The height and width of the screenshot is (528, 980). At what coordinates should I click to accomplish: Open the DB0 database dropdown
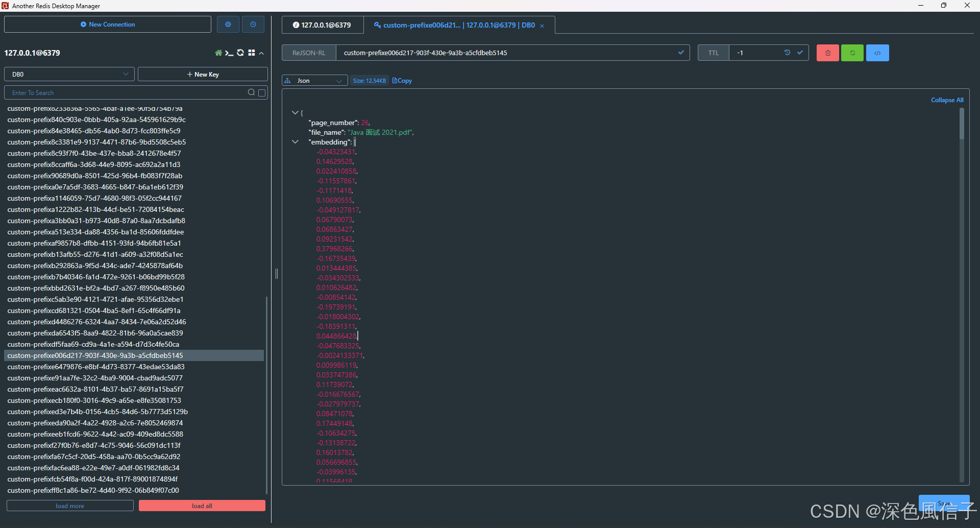(69, 74)
